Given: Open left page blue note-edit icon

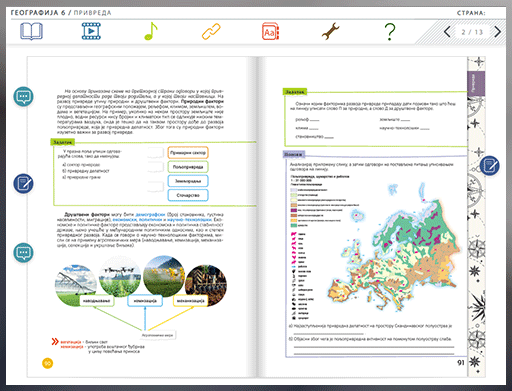Looking at the screenshot, I should coord(23,183).
